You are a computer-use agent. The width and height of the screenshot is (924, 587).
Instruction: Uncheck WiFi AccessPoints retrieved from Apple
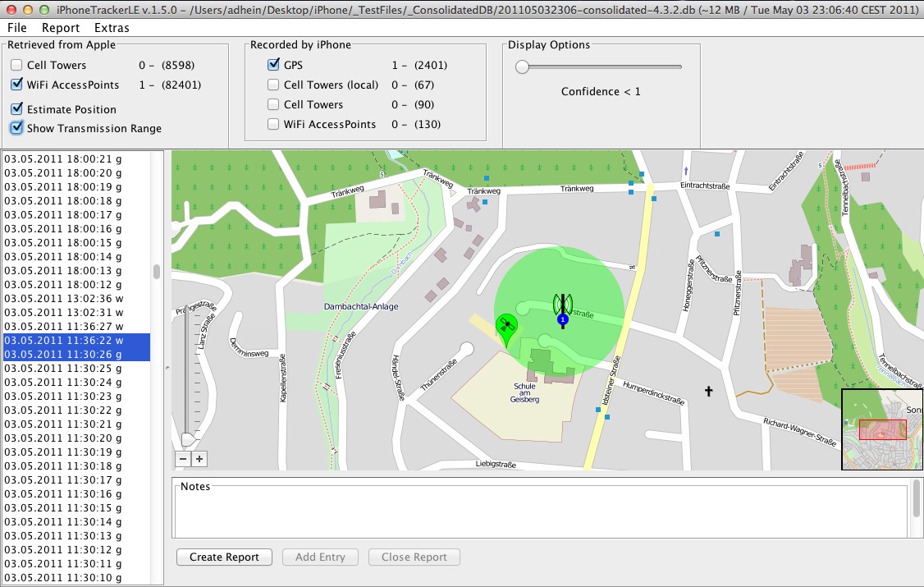(x=16, y=85)
